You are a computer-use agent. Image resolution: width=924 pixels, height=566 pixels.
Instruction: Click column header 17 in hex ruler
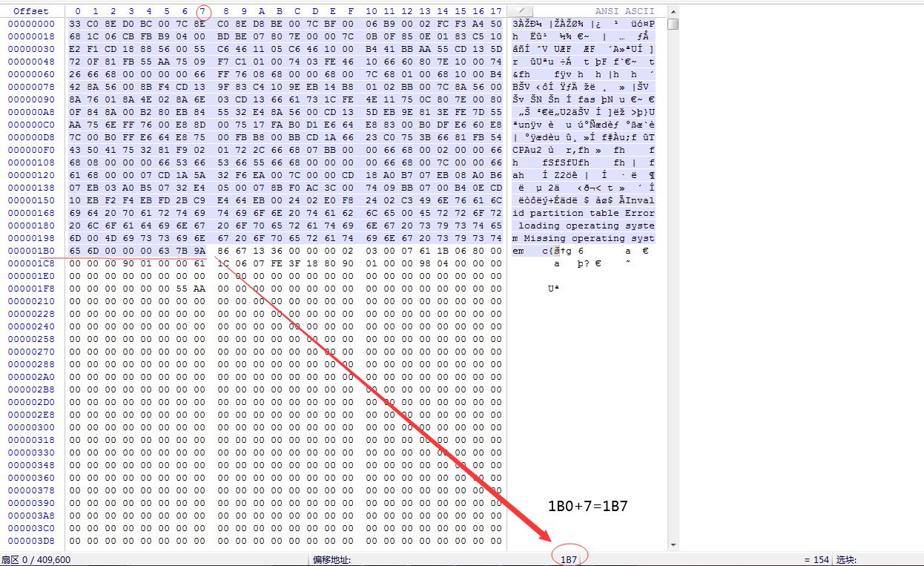pyautogui.click(x=496, y=11)
